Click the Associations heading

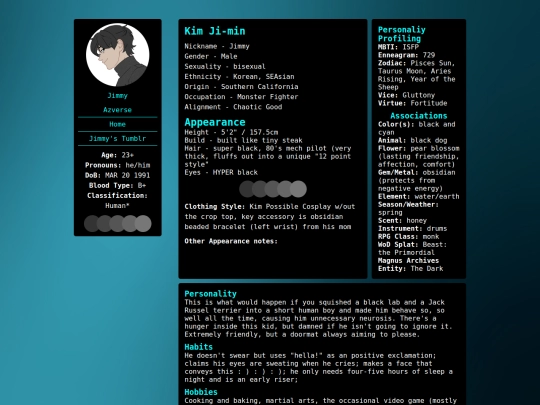(x=419, y=116)
